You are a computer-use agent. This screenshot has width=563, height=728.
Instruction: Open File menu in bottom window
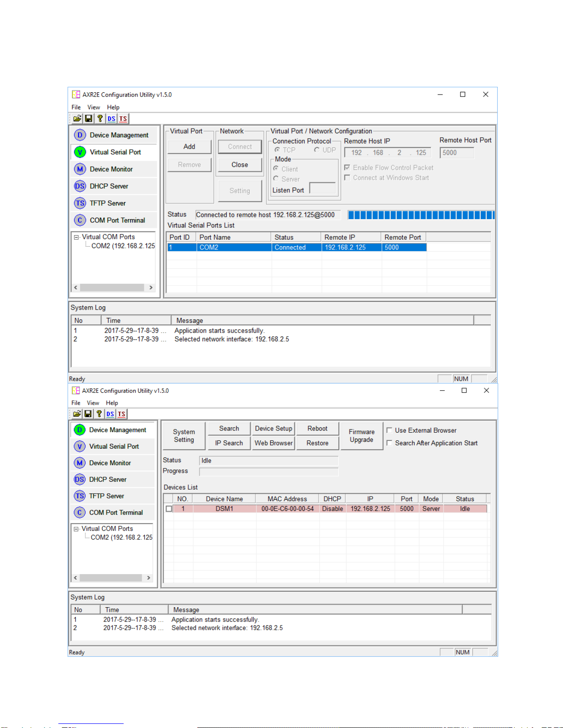pyautogui.click(x=76, y=403)
